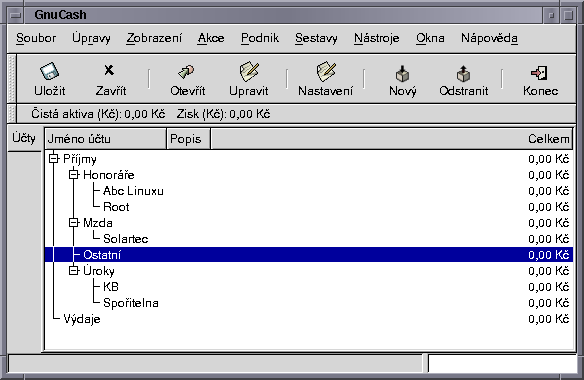Click the Upravit pencil icon

point(249,72)
